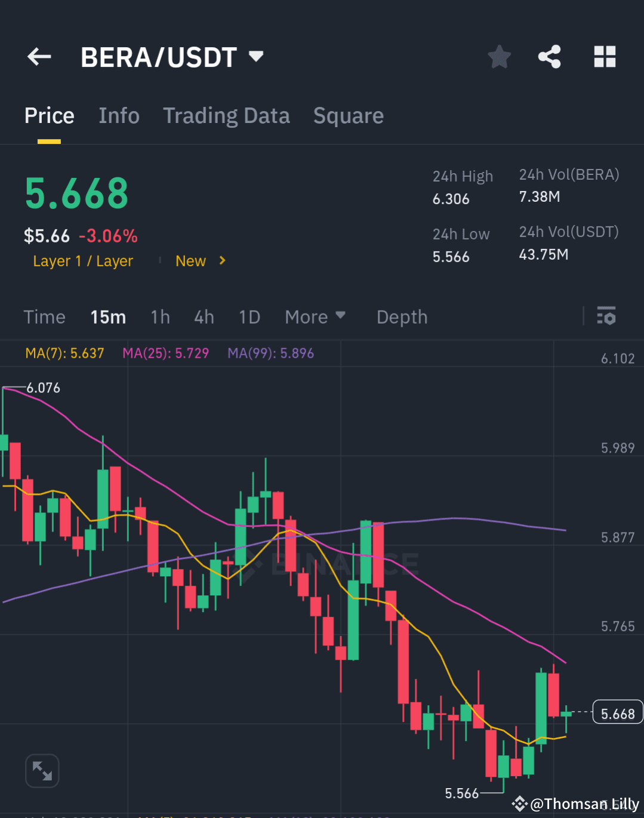Viewport: 644px width, 818px height.
Task: Select the Depth chart view
Action: [402, 316]
